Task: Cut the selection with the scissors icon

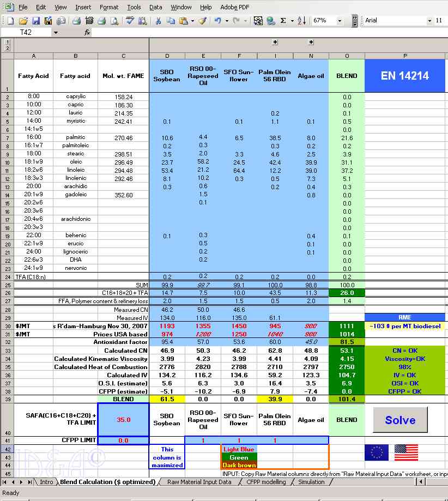Action: click(158, 21)
